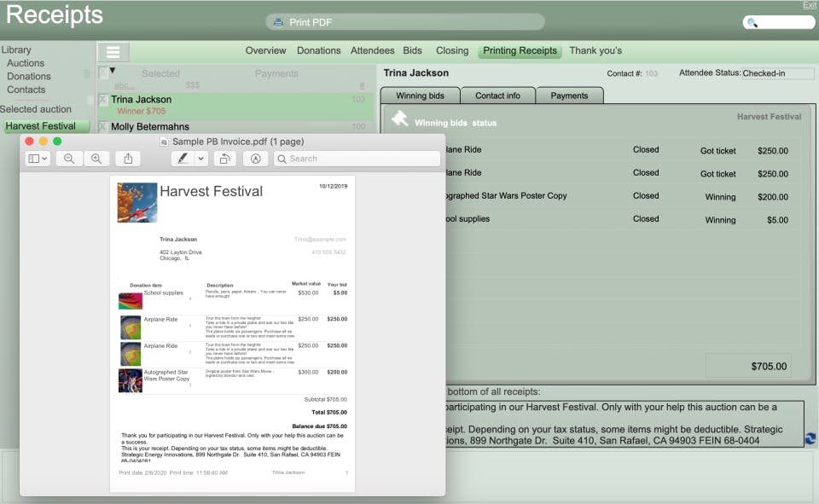Image resolution: width=819 pixels, height=504 pixels.
Task: Select the Molly Betermahns row
Action: [236, 126]
